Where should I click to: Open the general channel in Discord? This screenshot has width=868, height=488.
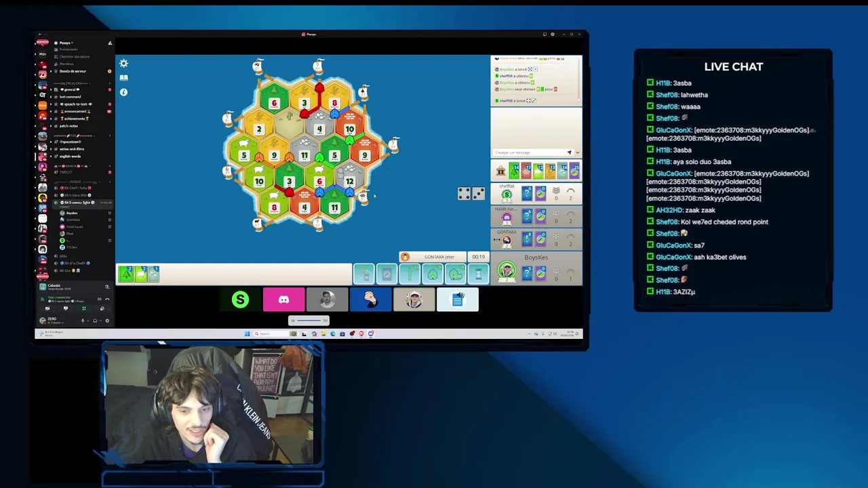70,89
